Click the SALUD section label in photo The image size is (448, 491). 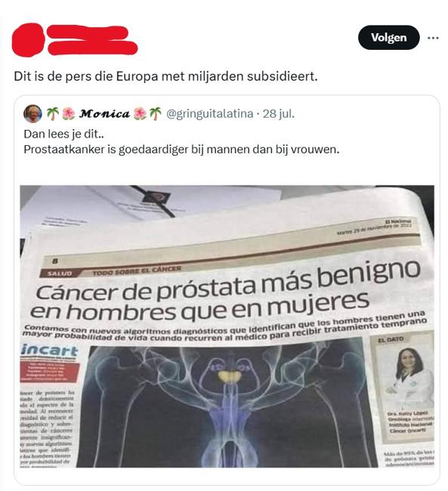[60, 273]
